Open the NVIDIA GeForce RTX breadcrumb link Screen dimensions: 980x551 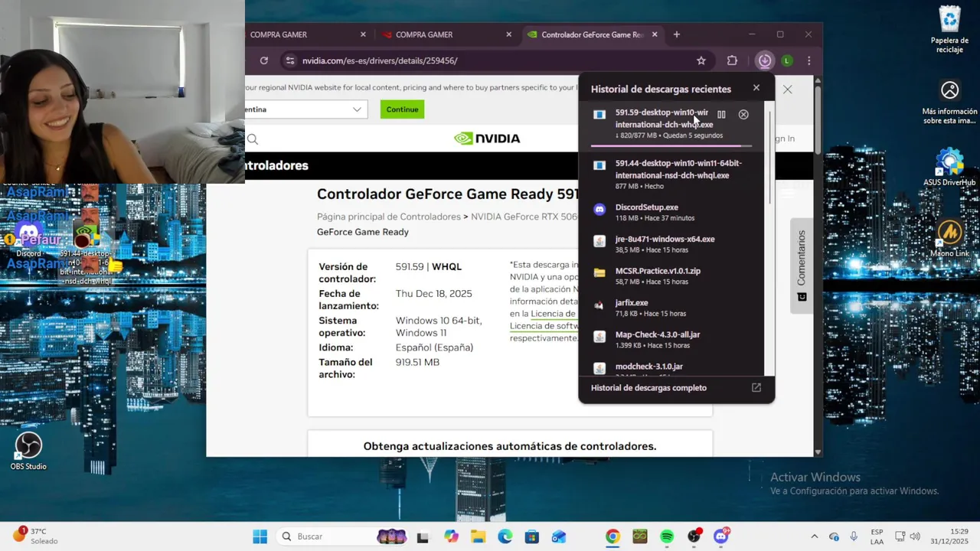pyautogui.click(x=524, y=217)
